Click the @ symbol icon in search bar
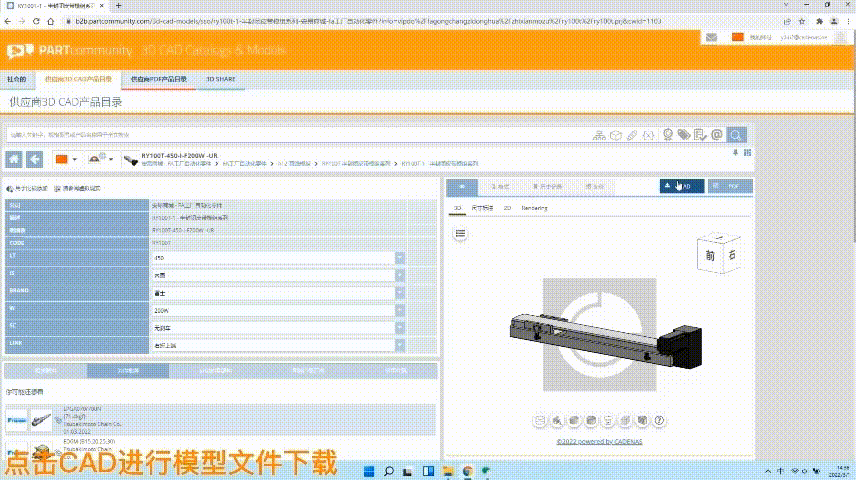This screenshot has height=480, width=856. (x=717, y=135)
